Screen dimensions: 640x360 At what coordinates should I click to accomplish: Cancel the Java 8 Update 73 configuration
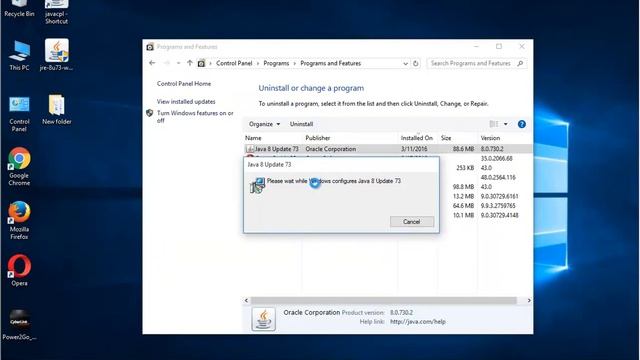[x=411, y=222]
